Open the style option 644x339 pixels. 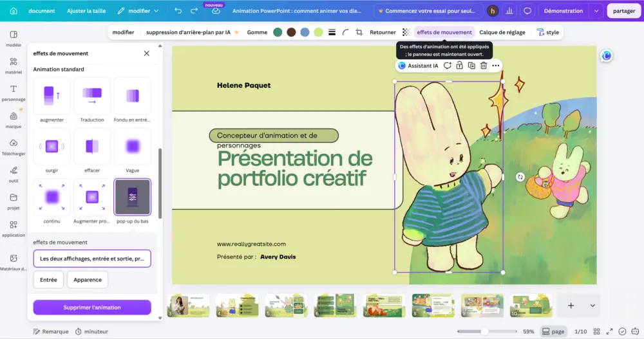(548, 32)
